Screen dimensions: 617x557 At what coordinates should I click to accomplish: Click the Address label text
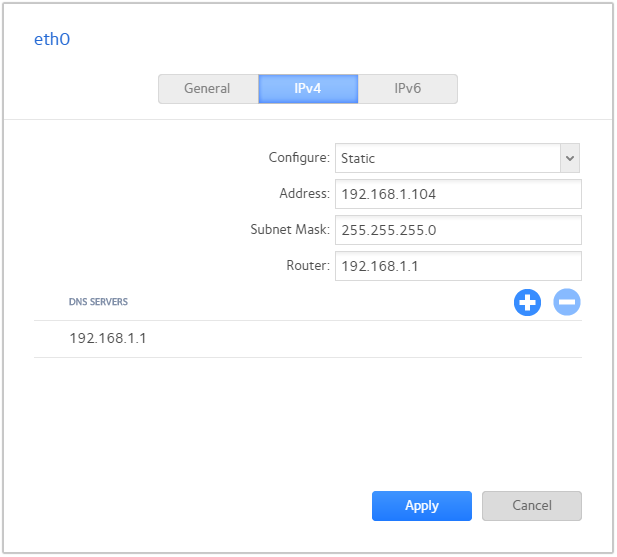point(304,194)
